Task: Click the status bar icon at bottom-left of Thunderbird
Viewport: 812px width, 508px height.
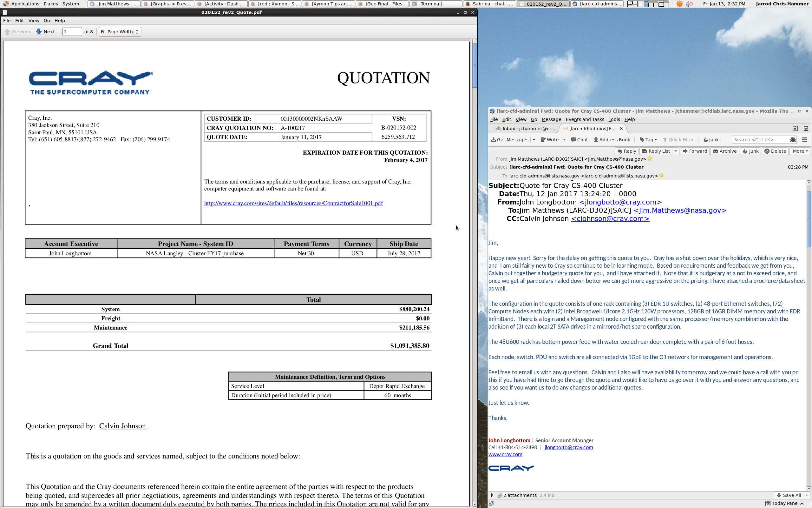Action: pyautogui.click(x=491, y=503)
